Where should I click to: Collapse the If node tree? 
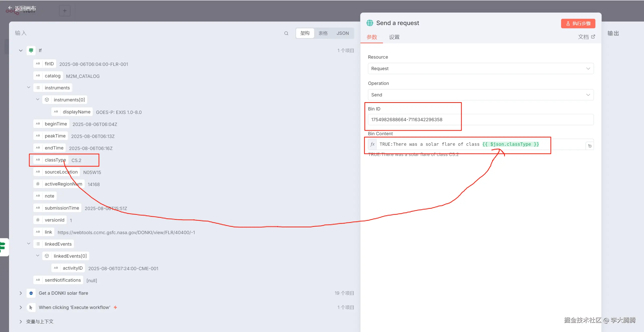[21, 51]
